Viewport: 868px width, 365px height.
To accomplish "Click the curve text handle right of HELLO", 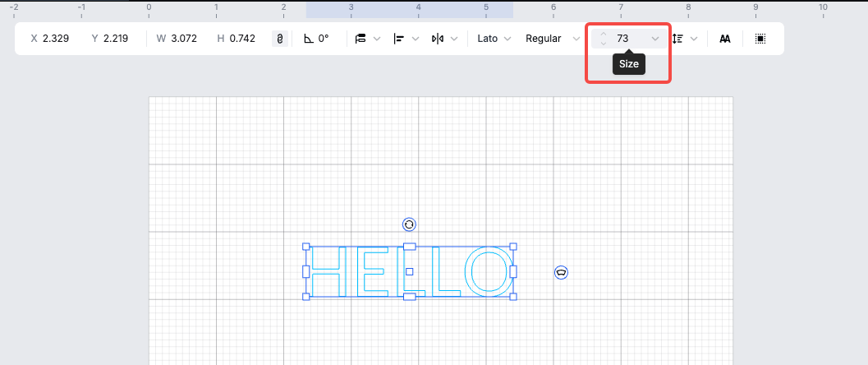I will pyautogui.click(x=561, y=272).
